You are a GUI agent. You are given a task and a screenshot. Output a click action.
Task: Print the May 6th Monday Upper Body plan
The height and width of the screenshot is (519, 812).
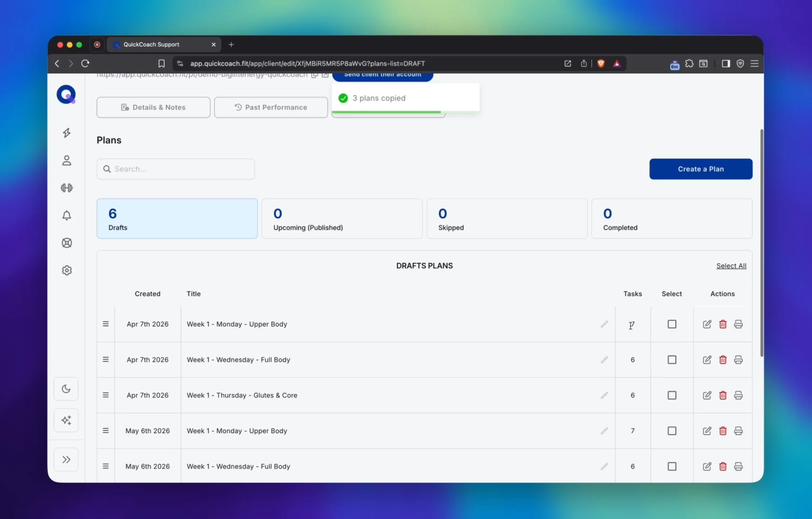click(x=738, y=431)
